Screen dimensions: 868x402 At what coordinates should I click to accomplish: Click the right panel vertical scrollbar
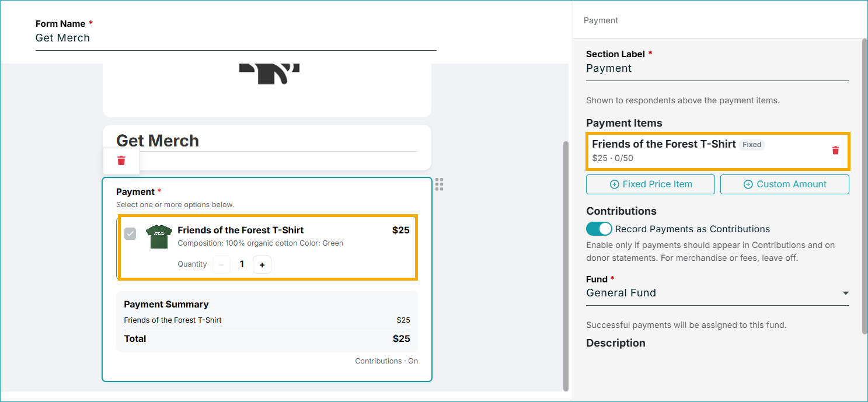864,187
